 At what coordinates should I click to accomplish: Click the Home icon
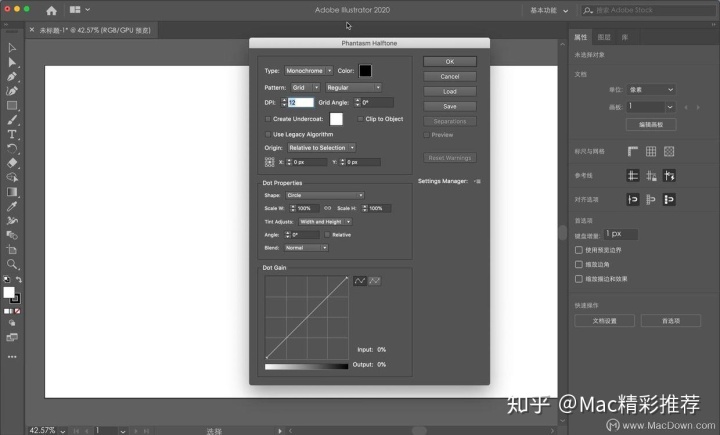click(x=51, y=10)
